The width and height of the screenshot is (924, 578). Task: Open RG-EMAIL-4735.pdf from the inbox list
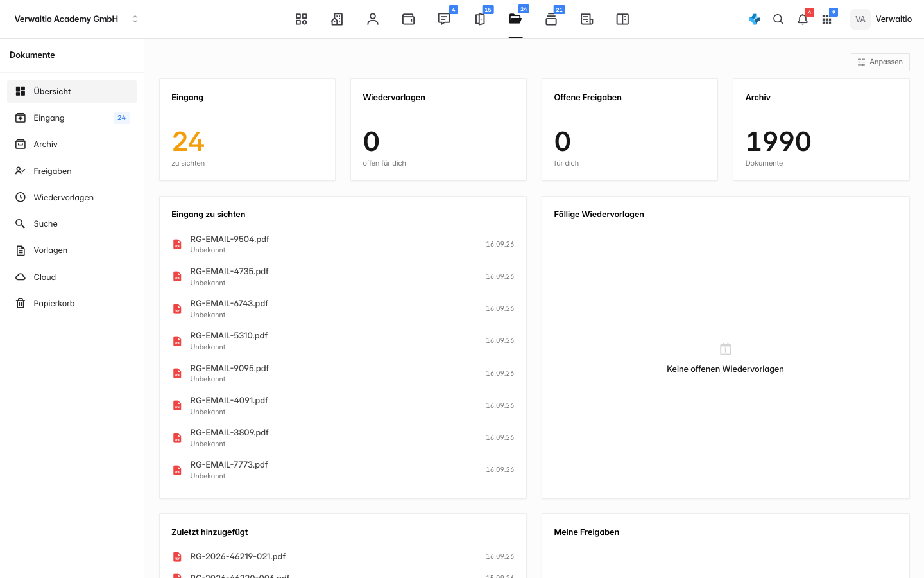pos(343,276)
